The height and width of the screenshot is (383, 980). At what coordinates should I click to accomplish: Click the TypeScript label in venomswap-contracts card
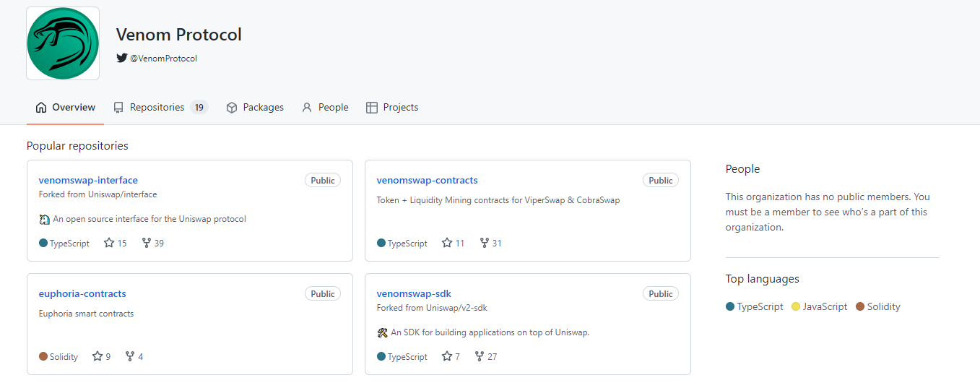407,244
